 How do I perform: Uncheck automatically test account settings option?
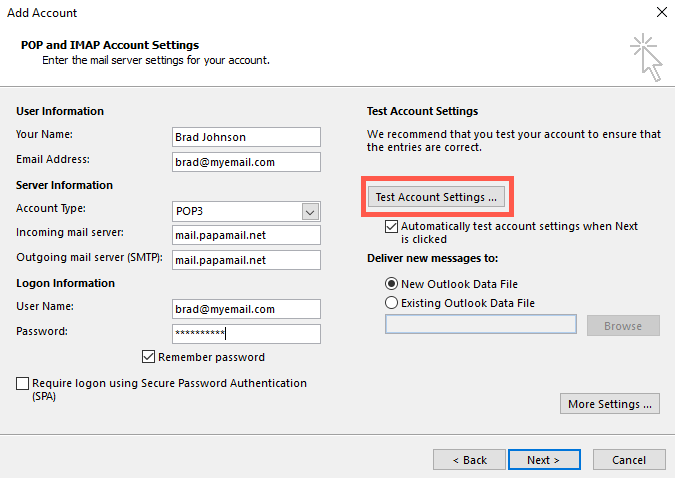click(391, 226)
